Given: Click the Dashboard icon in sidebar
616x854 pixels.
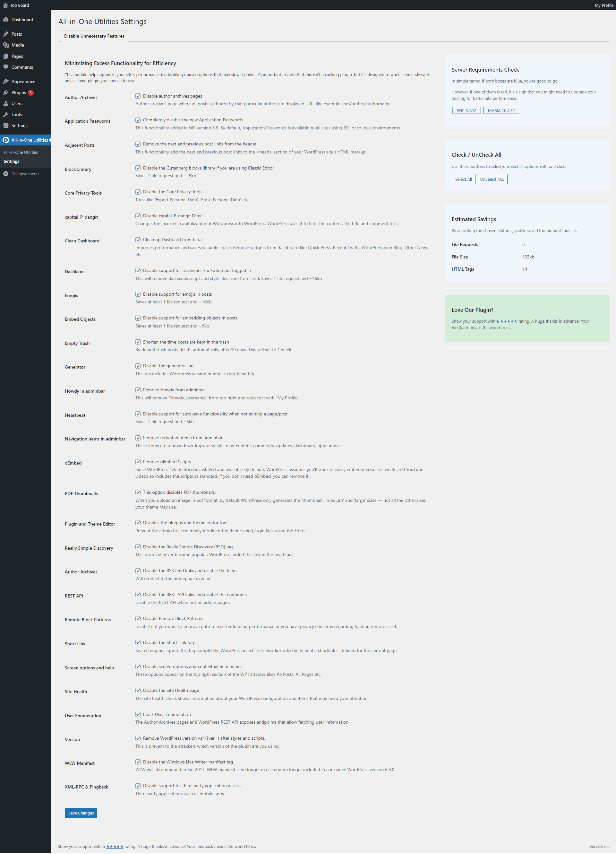Looking at the screenshot, I should (x=6, y=20).
